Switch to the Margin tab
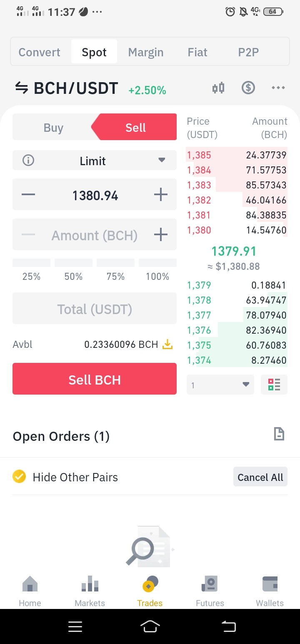 (x=146, y=52)
